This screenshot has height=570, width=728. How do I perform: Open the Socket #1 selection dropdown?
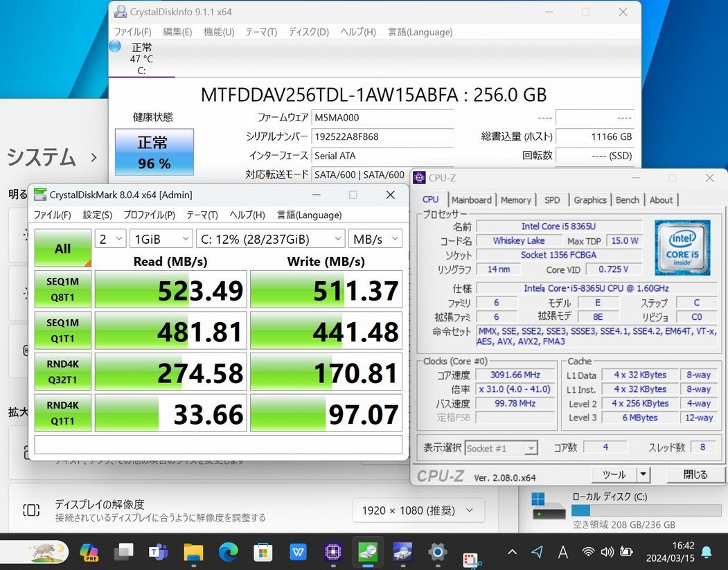coord(501,448)
